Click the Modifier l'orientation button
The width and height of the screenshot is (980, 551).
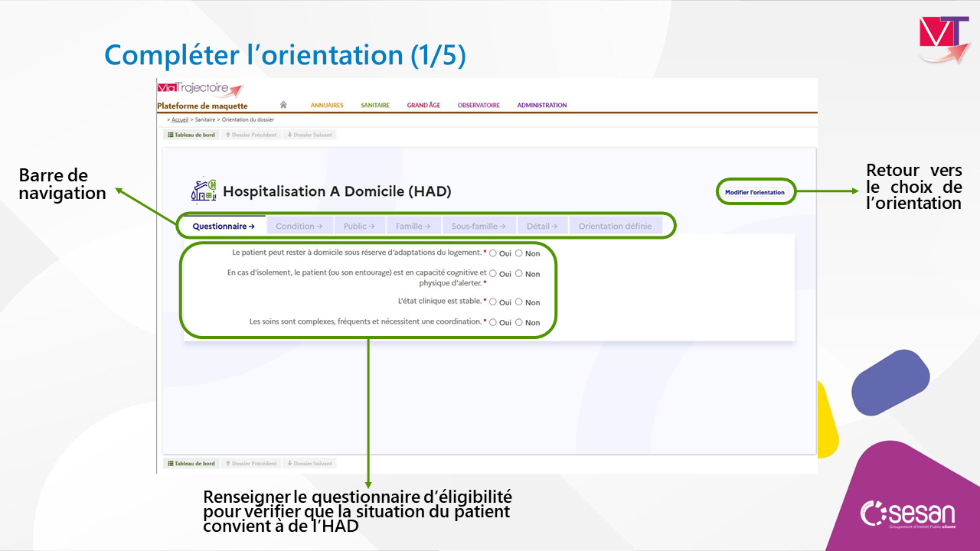pyautogui.click(x=755, y=192)
